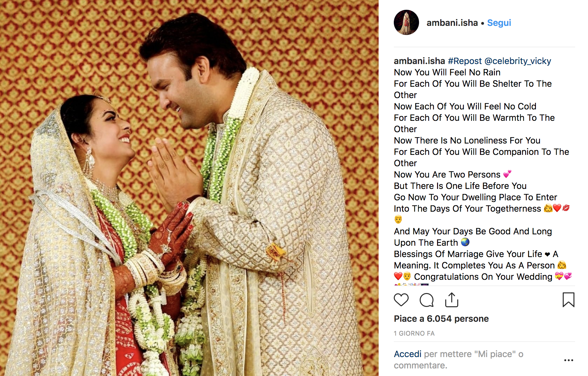Open the three-dot more options menu
The height and width of the screenshot is (376, 588).
pyautogui.click(x=568, y=360)
